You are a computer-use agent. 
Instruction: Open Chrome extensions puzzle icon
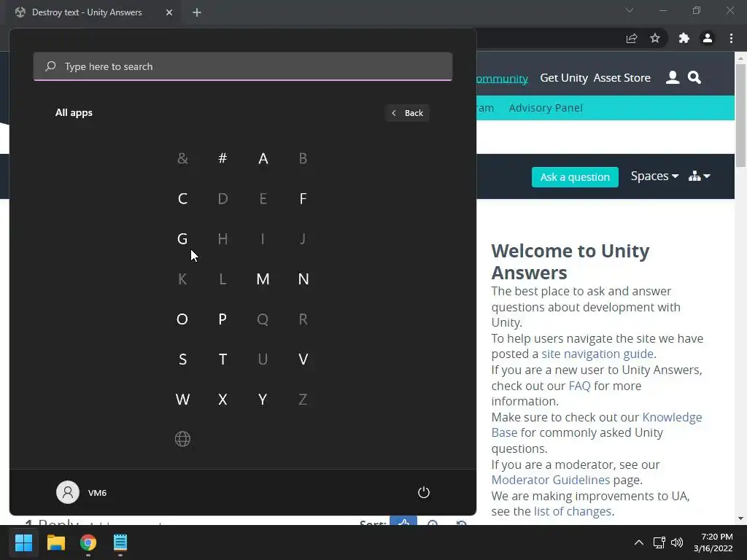[x=684, y=39]
